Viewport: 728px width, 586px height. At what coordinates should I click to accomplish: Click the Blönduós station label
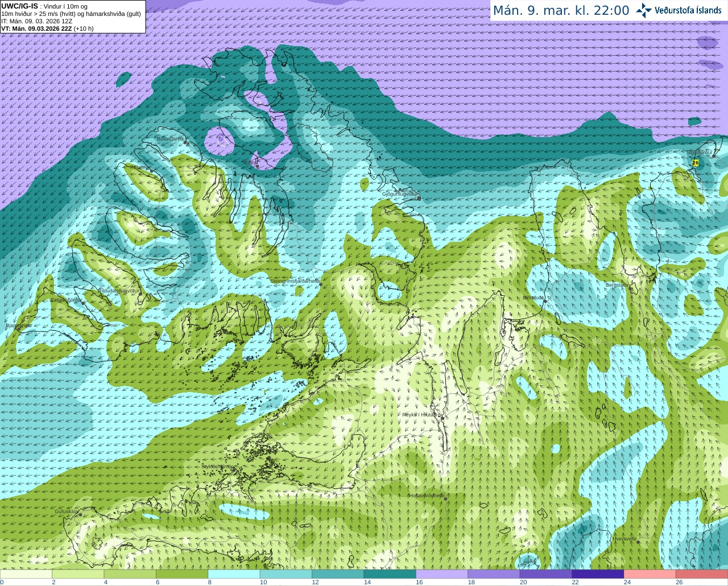pyautogui.click(x=533, y=298)
